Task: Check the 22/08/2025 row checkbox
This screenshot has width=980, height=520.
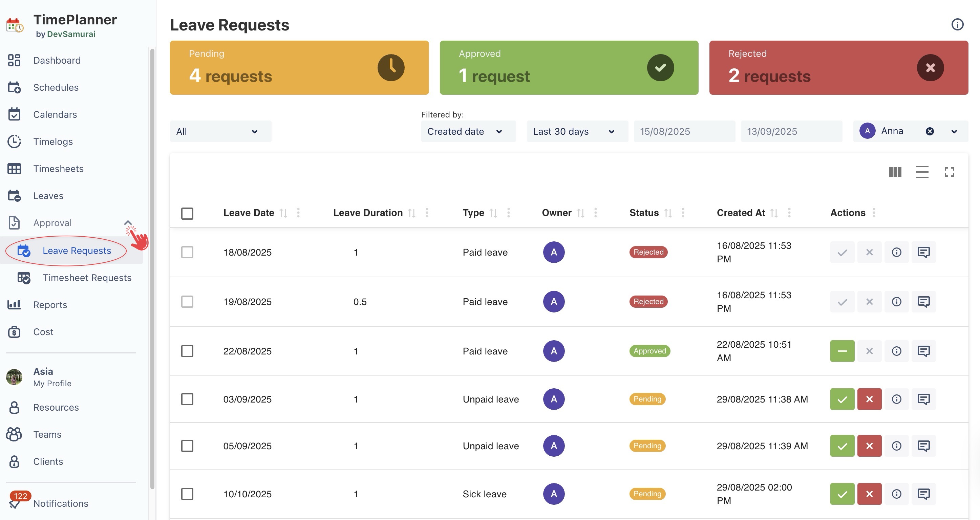Action: coord(187,351)
